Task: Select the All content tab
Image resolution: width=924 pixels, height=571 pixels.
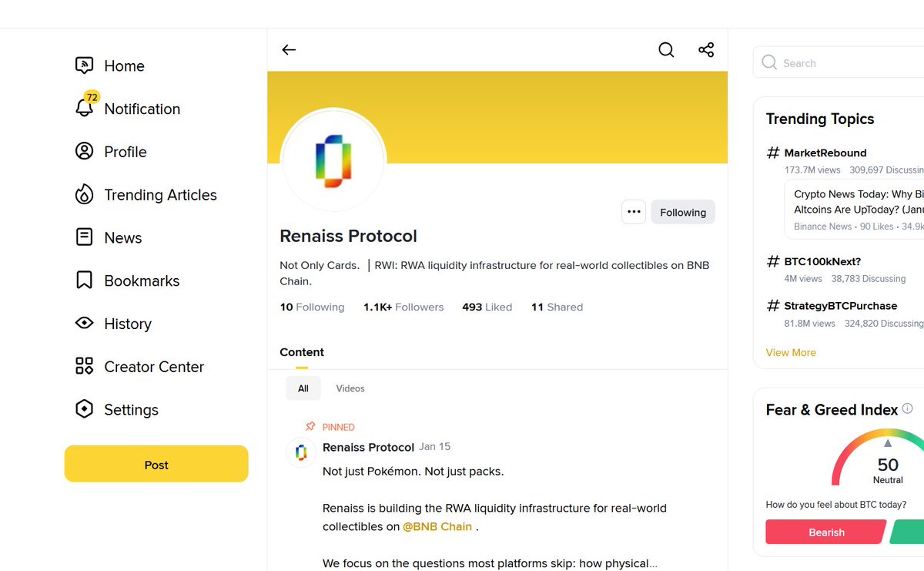Action: pyautogui.click(x=303, y=388)
